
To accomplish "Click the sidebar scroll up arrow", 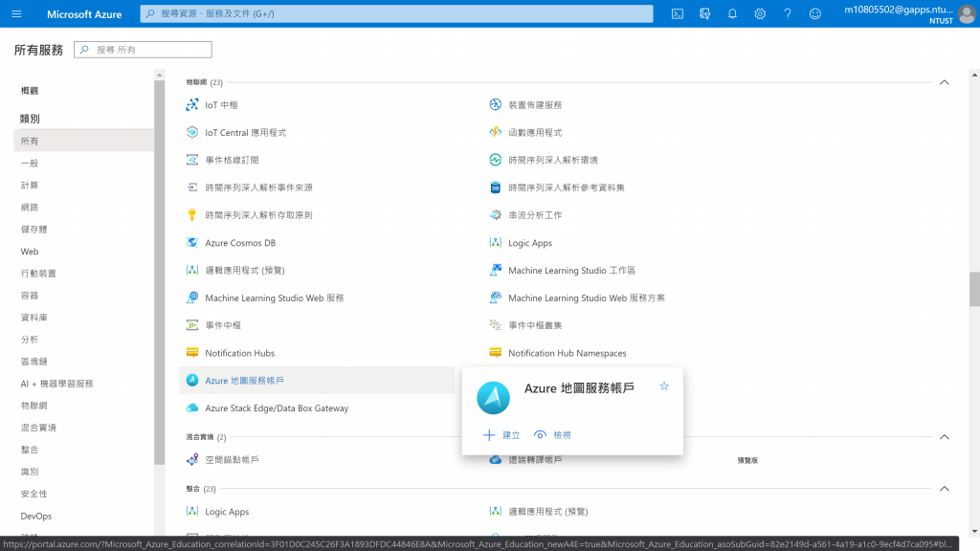I will coord(160,75).
